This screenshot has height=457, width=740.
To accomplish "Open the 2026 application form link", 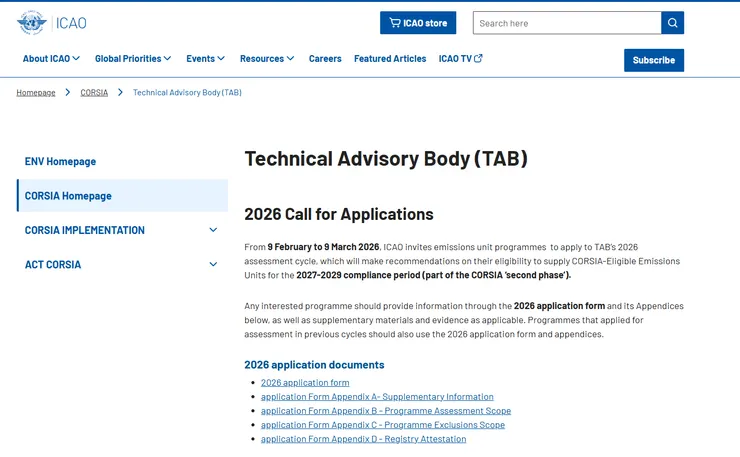I will pyautogui.click(x=305, y=383).
